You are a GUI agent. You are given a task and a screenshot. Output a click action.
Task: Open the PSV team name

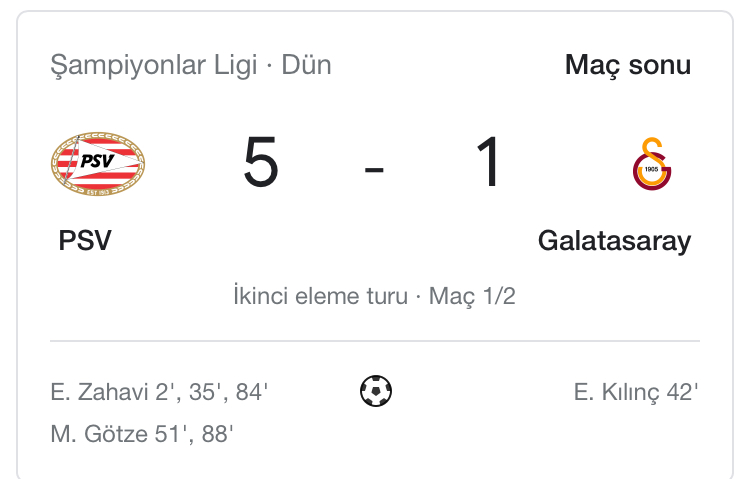85,241
